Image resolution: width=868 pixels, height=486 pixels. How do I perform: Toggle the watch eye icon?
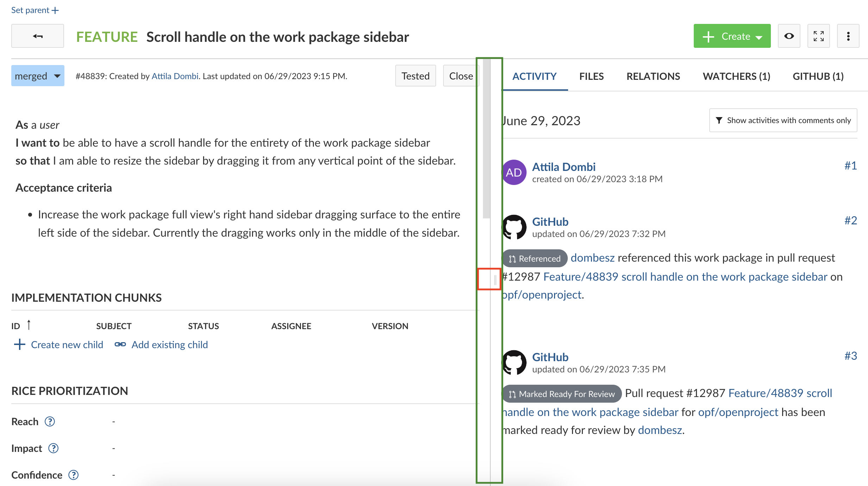pyautogui.click(x=789, y=36)
